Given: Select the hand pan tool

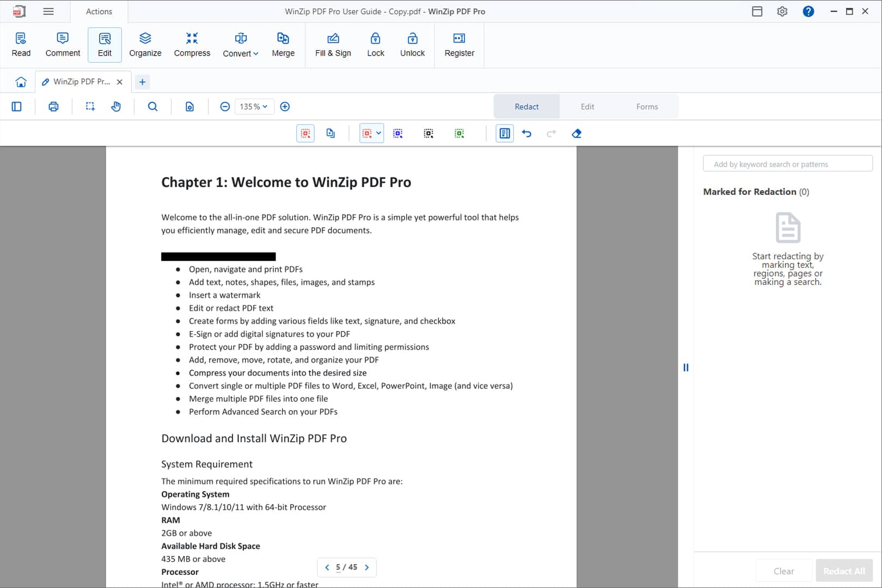Looking at the screenshot, I should tap(116, 107).
